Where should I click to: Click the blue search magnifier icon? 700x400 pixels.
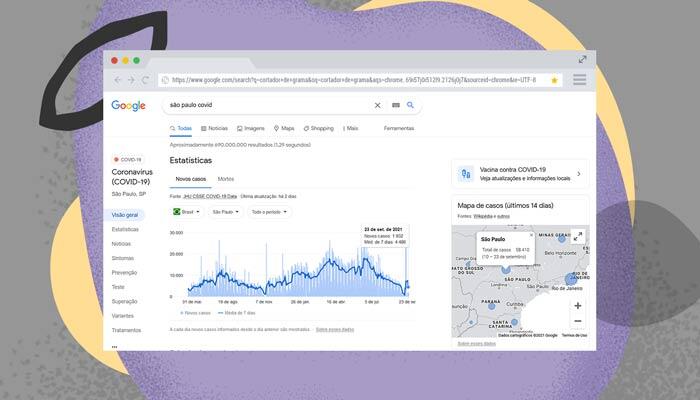410,105
